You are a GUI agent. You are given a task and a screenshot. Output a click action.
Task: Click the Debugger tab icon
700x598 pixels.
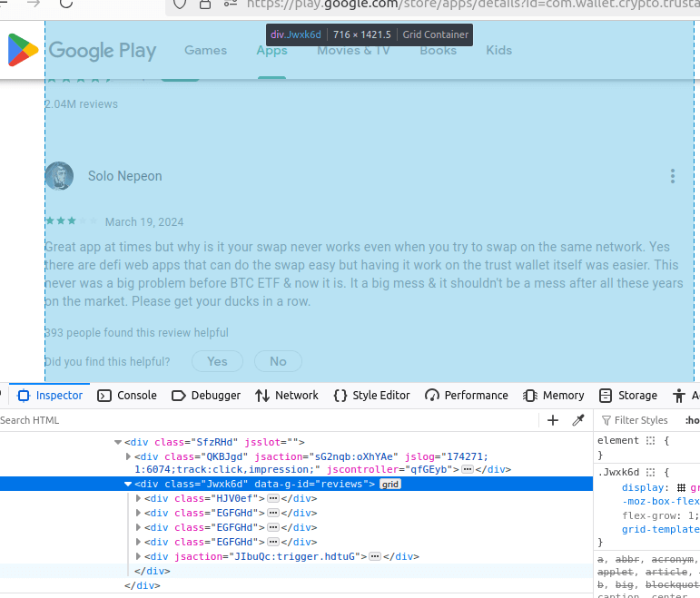coord(179,396)
